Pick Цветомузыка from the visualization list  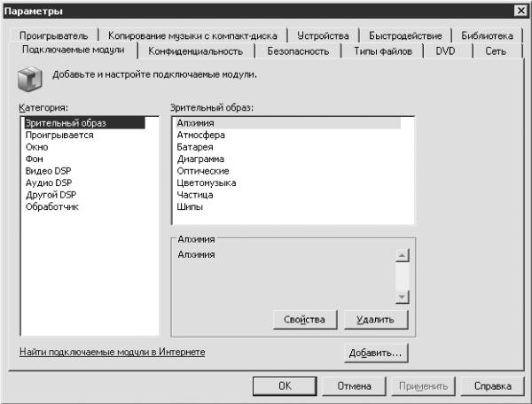click(x=207, y=183)
